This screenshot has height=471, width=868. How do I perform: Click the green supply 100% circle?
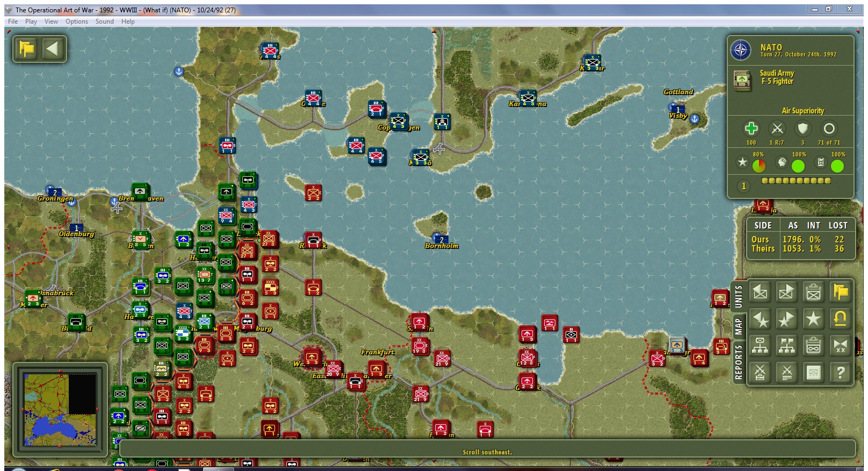(x=837, y=166)
